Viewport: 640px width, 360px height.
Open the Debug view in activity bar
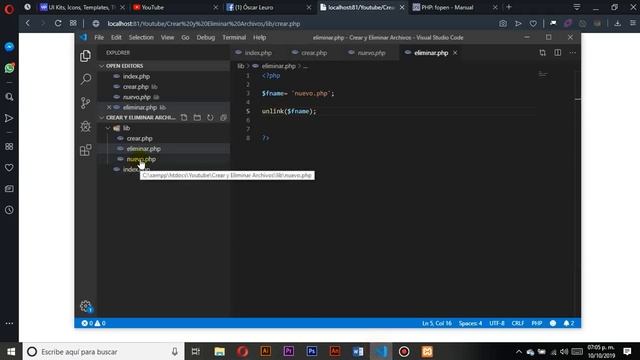point(85,126)
